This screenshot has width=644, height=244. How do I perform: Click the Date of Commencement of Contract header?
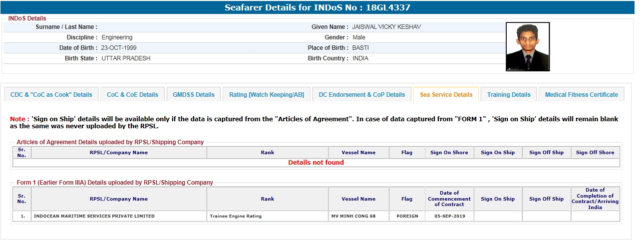click(449, 199)
